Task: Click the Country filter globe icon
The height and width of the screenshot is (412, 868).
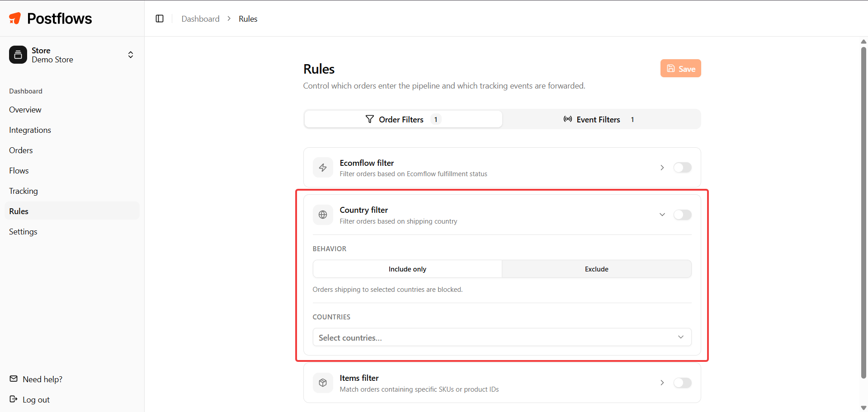Action: pyautogui.click(x=323, y=215)
